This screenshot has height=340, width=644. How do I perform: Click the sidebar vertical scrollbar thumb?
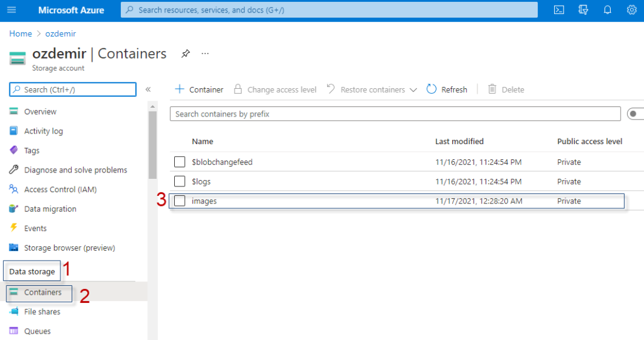coord(152,145)
